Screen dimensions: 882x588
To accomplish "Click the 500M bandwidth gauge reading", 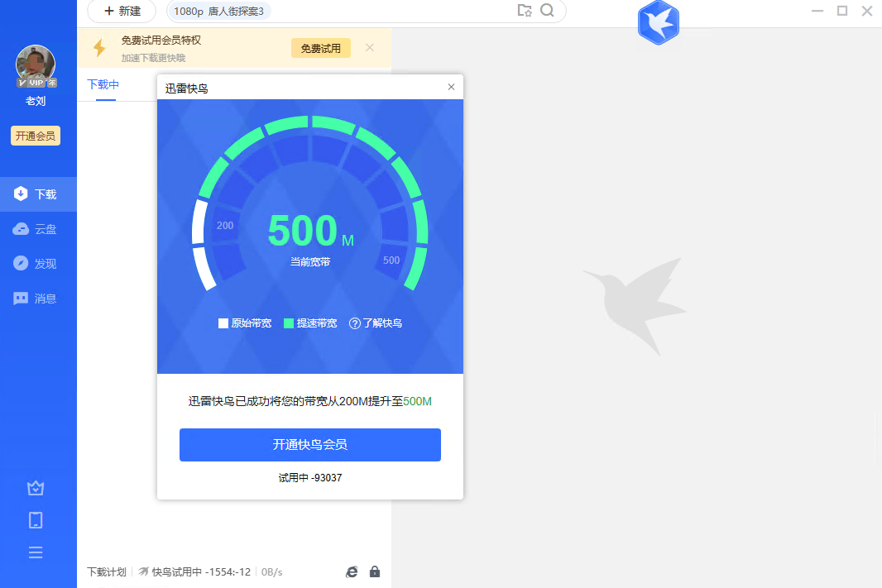I will (310, 231).
